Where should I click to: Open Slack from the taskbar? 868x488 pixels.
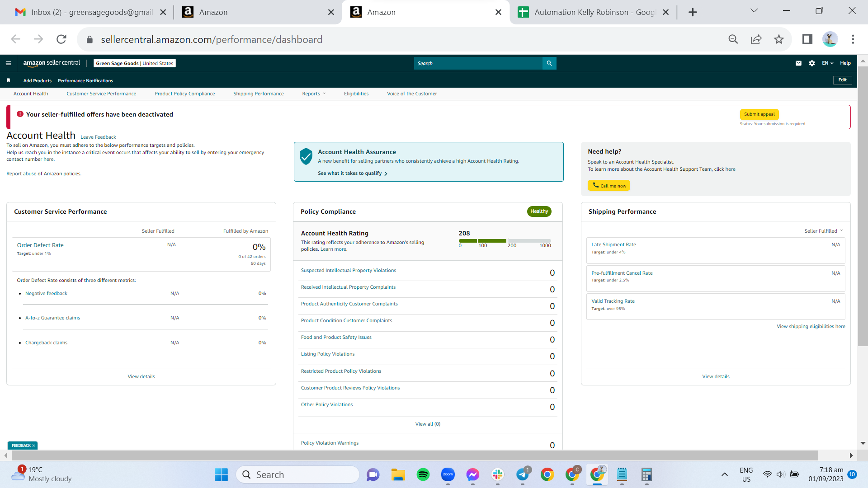tap(498, 474)
